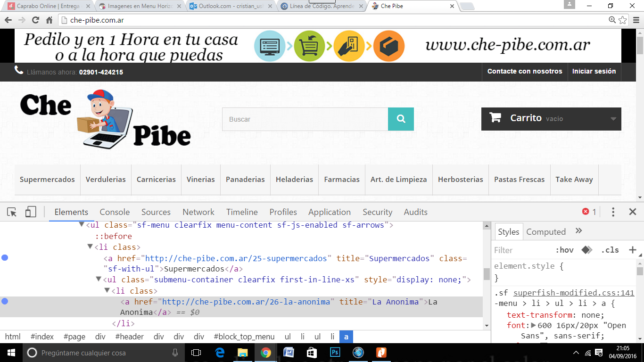Open Task View on the taskbar
This screenshot has height=362, width=644.
coord(196,353)
